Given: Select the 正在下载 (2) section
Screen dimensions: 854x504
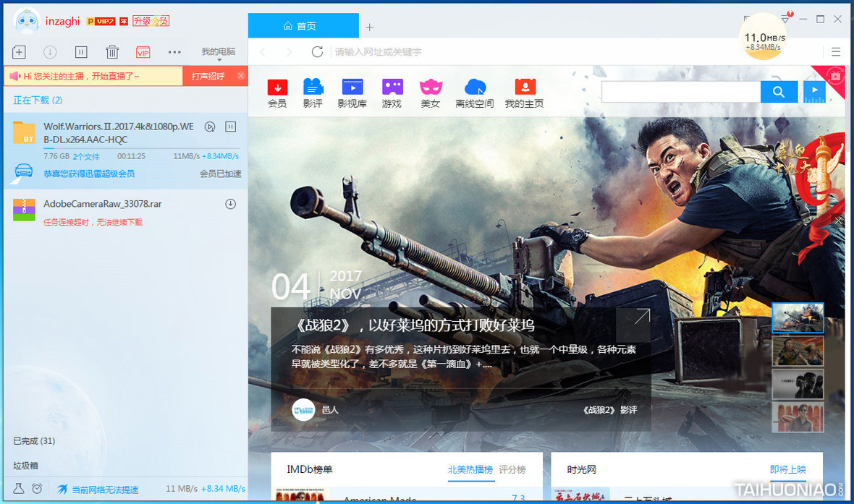Looking at the screenshot, I should [x=38, y=100].
